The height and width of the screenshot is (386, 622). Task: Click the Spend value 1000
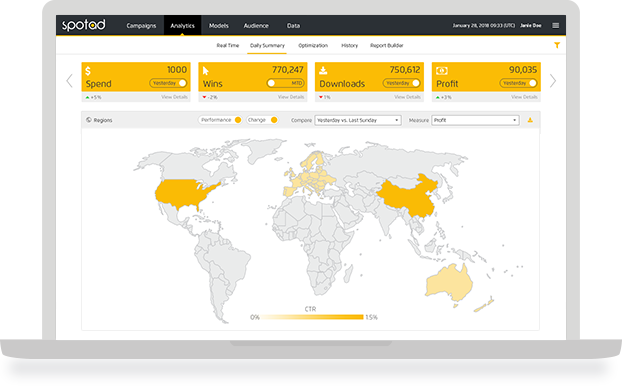tap(177, 70)
